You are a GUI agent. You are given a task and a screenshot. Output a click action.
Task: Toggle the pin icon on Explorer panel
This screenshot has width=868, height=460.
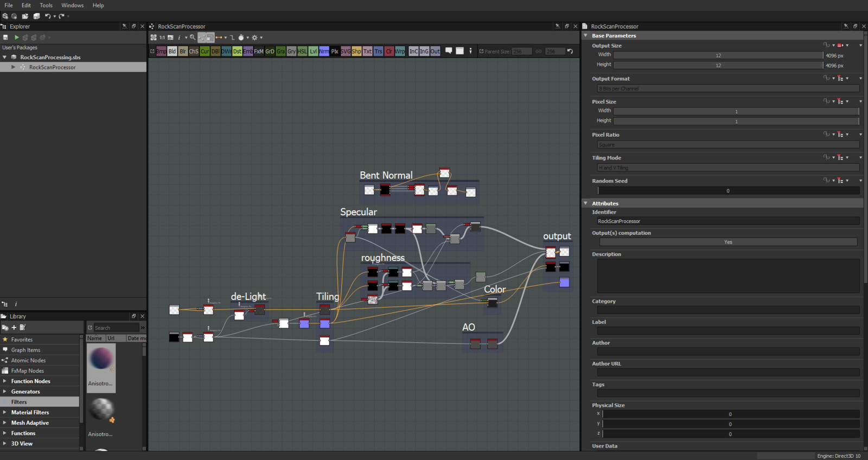coord(124,26)
